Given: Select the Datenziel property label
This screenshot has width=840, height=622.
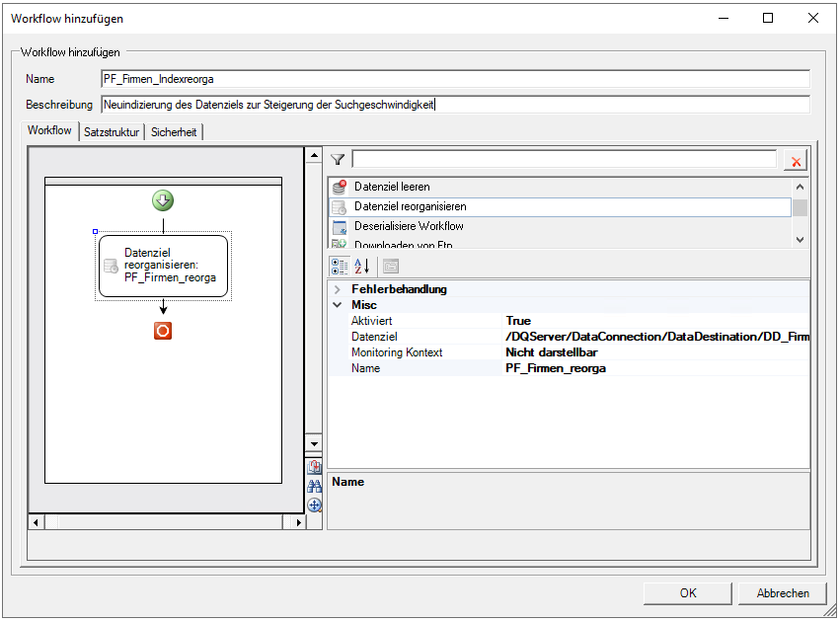Looking at the screenshot, I should click(x=374, y=337).
